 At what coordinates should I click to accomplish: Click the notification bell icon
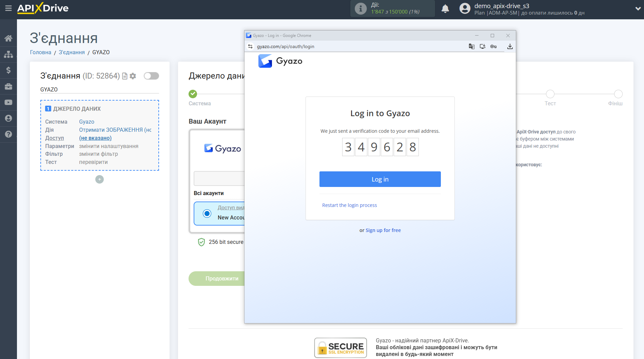coord(445,8)
